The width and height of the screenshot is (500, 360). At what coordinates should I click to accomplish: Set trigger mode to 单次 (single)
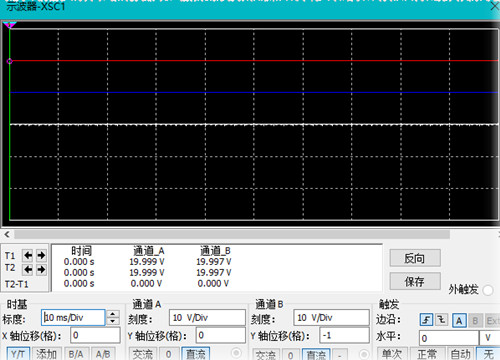[391, 354]
